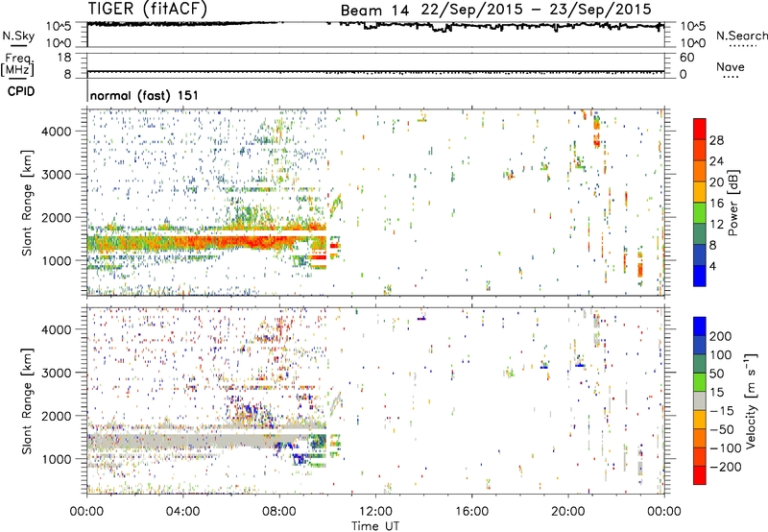Click the red bottom segment of Velocity color bar
The image size is (768, 532).
click(x=700, y=475)
